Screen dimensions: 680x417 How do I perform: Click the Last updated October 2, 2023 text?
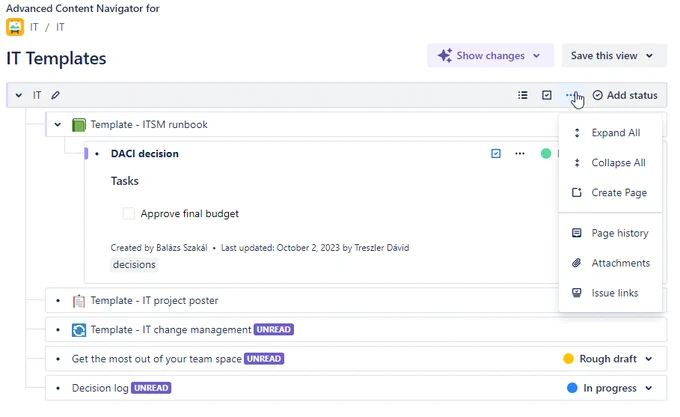click(315, 248)
